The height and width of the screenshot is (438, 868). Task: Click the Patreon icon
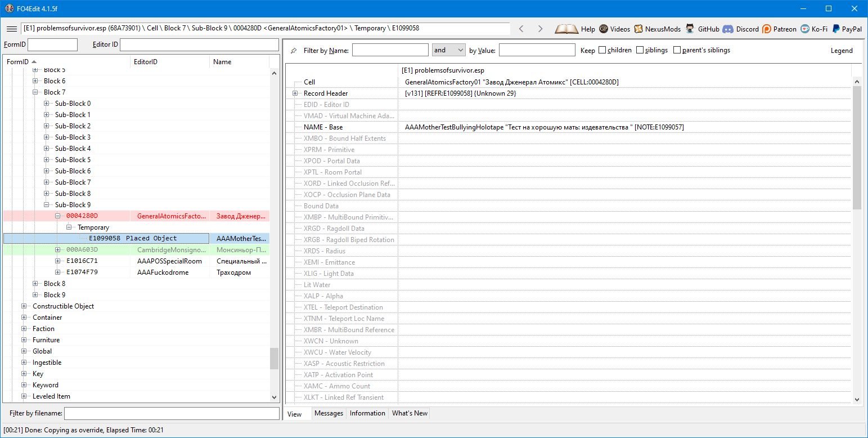point(767,29)
